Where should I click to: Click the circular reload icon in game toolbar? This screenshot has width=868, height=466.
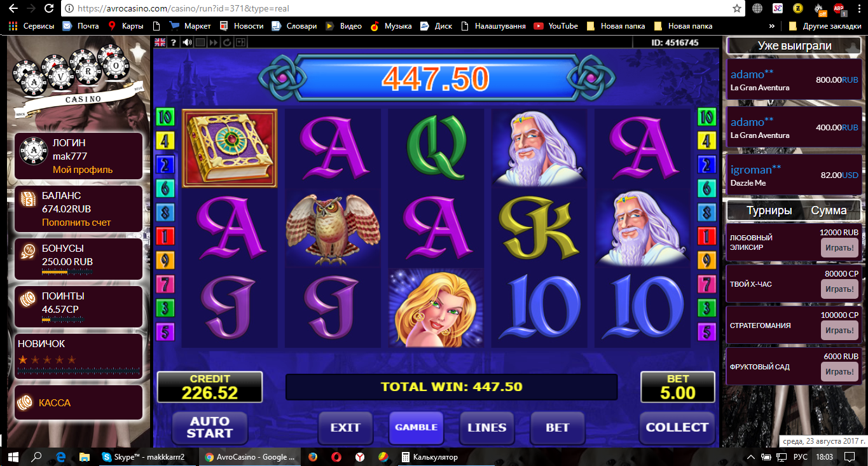click(x=227, y=43)
